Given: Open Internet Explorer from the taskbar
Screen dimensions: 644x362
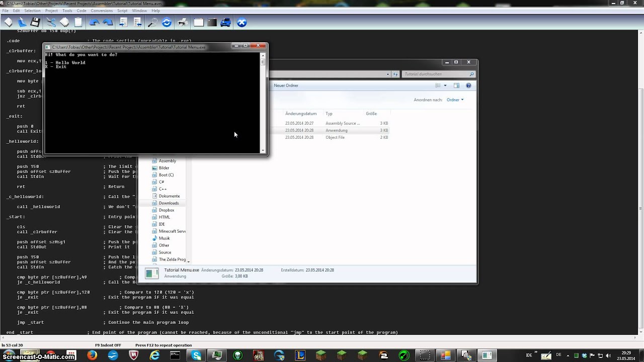Looking at the screenshot, I should (x=154, y=355).
